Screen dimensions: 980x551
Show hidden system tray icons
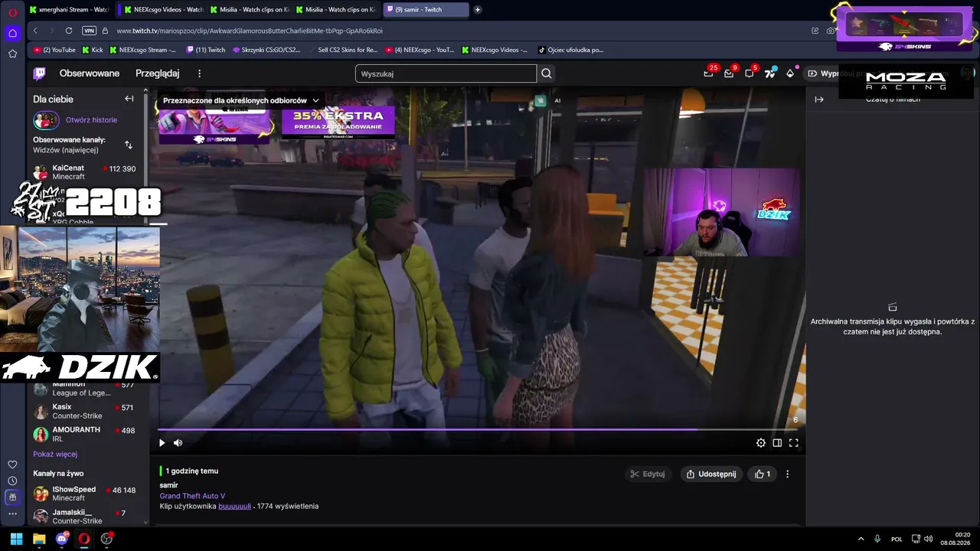(861, 539)
